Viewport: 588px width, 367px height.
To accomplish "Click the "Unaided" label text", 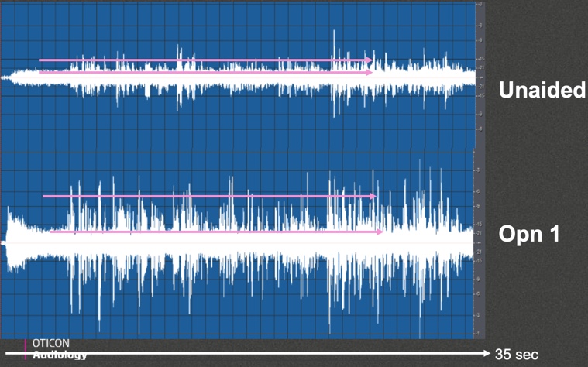I will click(x=542, y=90).
